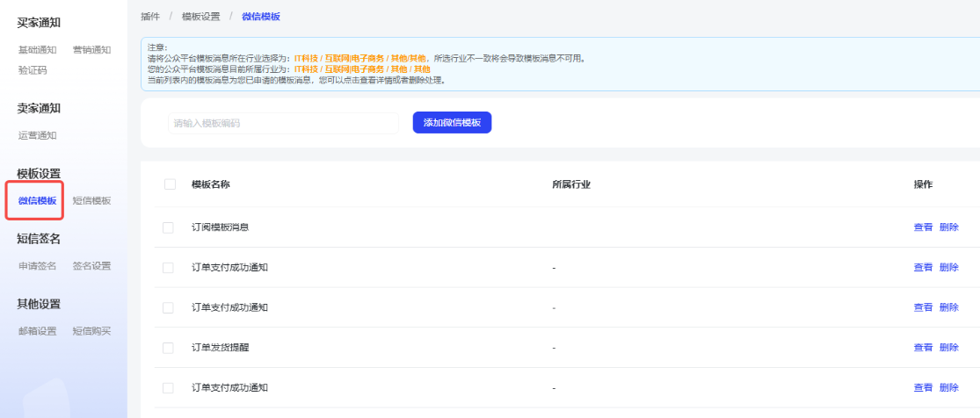Screen dimensions: 980x418
Task: Toggle the select-all checkbox in table header
Action: point(170,184)
